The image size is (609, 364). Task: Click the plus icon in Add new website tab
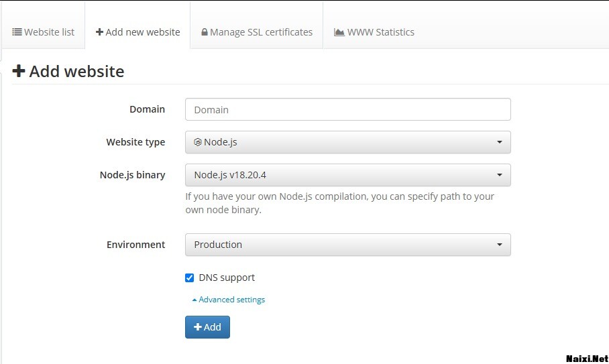(x=99, y=32)
